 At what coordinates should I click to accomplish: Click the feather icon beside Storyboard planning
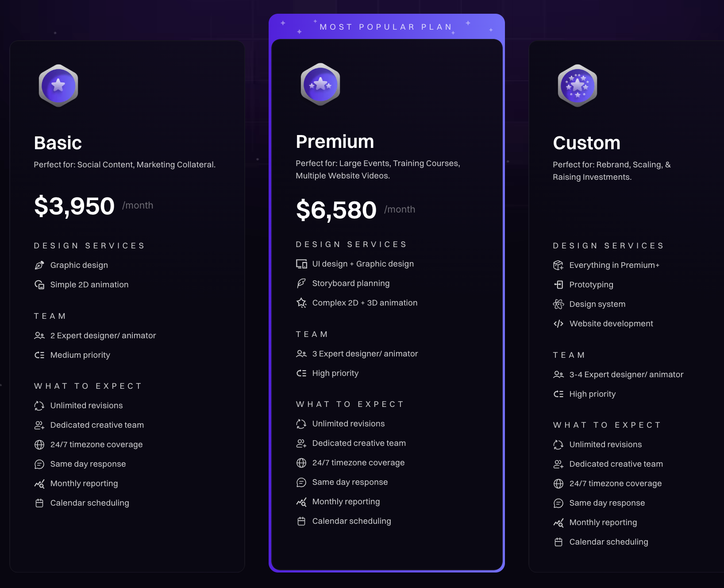pyautogui.click(x=301, y=283)
